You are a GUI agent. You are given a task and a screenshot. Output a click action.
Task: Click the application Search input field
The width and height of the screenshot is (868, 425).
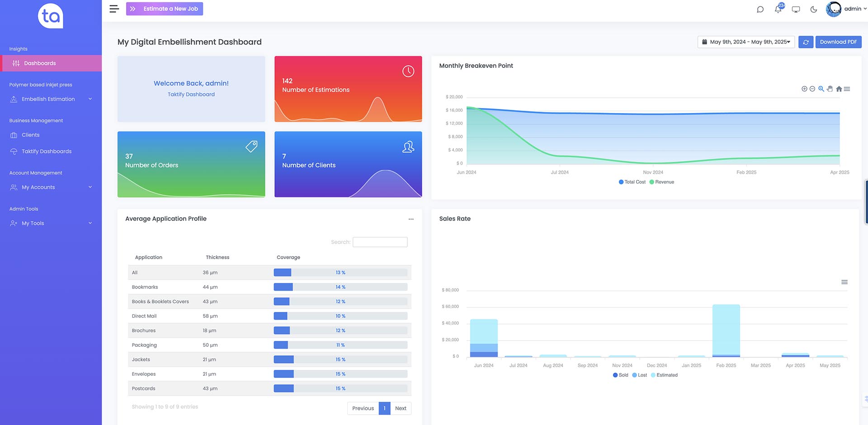[380, 242]
